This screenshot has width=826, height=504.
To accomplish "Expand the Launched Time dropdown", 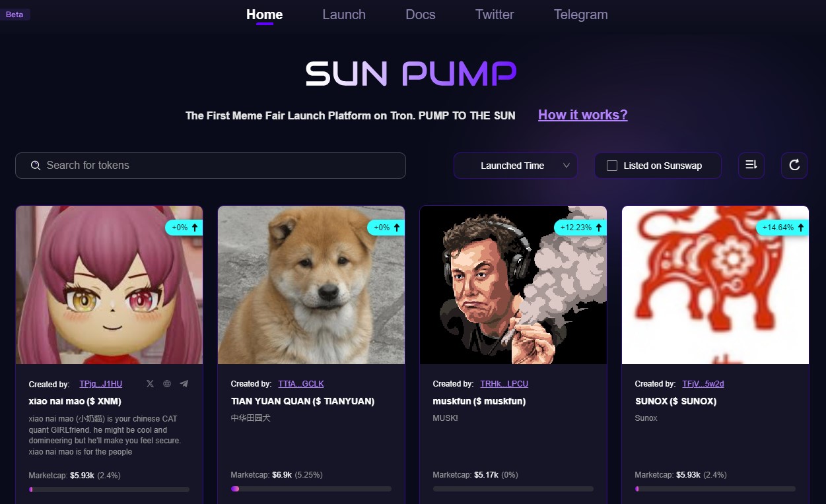I will click(515, 166).
